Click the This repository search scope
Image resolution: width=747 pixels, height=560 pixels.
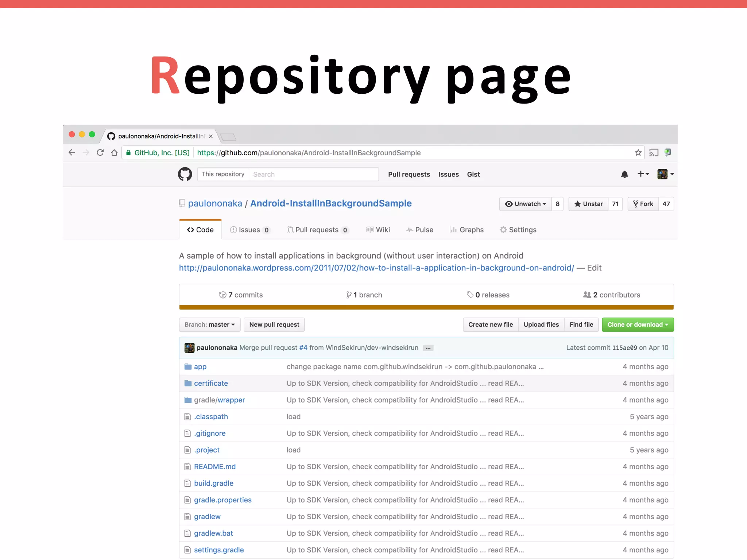pos(223,174)
